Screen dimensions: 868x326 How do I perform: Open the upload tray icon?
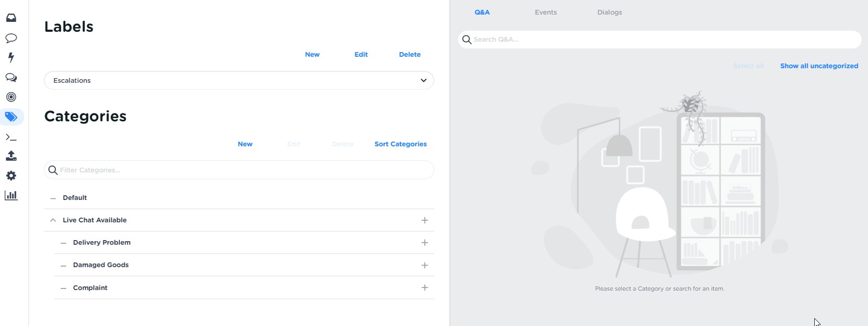coord(11,156)
